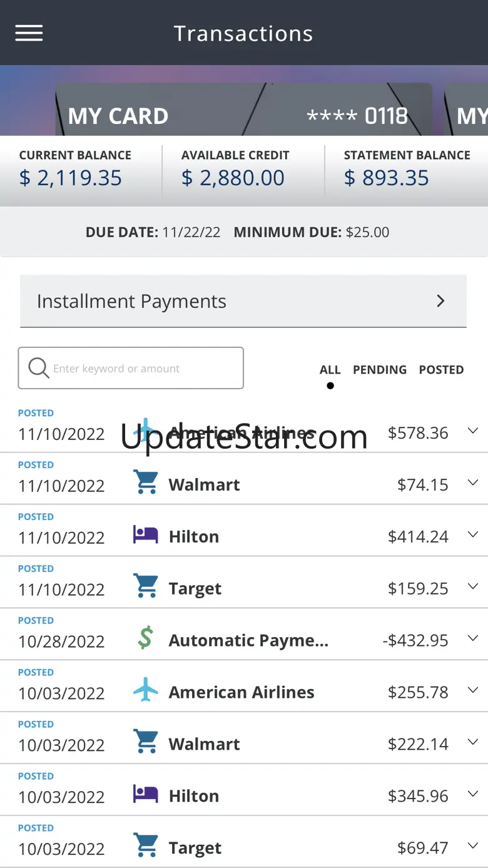Expand the $69.47 Target transaction chevron
Image resolution: width=488 pixels, height=868 pixels.
473,846
